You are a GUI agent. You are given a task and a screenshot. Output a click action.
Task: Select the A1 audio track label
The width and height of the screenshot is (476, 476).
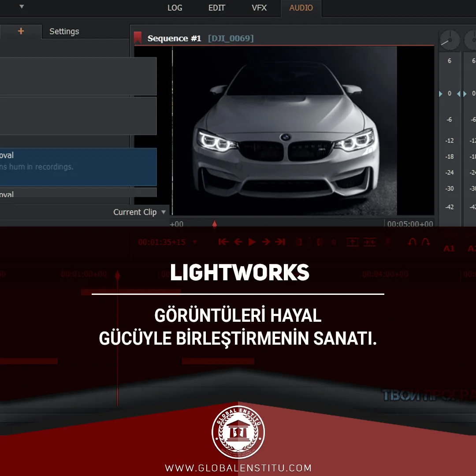[449, 249]
